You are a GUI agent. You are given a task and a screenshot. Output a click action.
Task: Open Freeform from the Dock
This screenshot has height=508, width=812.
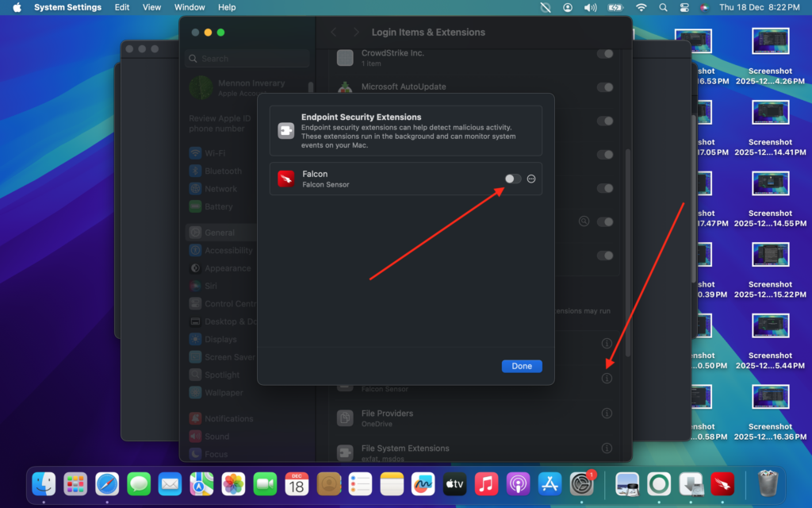(423, 484)
